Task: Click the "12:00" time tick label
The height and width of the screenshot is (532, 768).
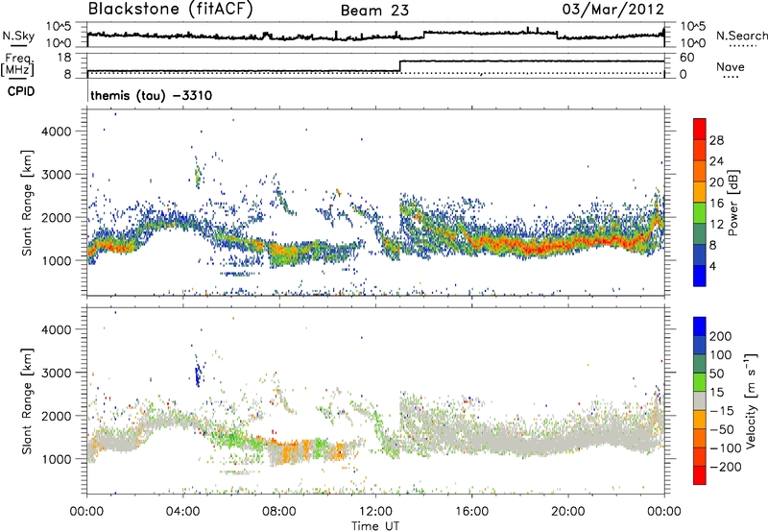Action: pyautogui.click(x=375, y=512)
